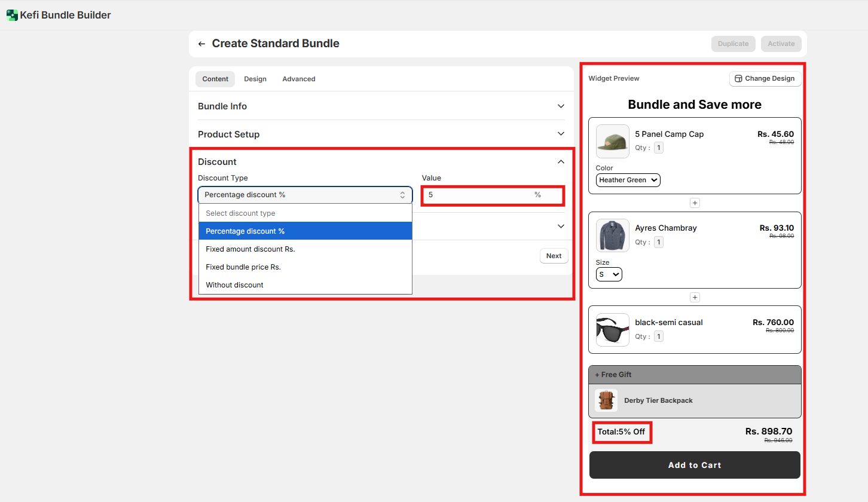
Task: Open the Size S dropdown
Action: click(x=609, y=274)
